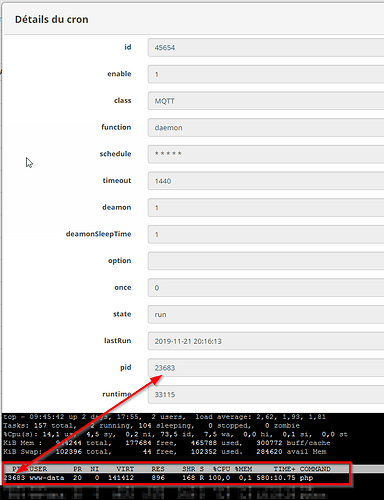The width and height of the screenshot is (384, 500).
Task: Click the 'KiB Swap' line in terminal
Action: coord(165,452)
